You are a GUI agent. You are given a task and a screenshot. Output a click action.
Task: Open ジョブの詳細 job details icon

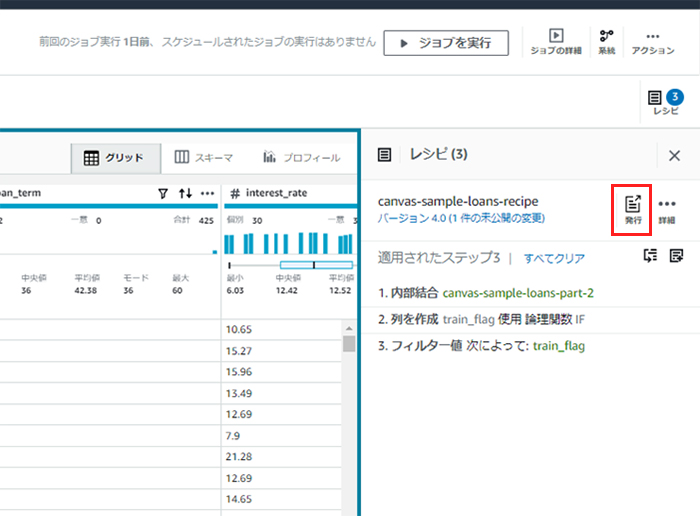tap(556, 42)
